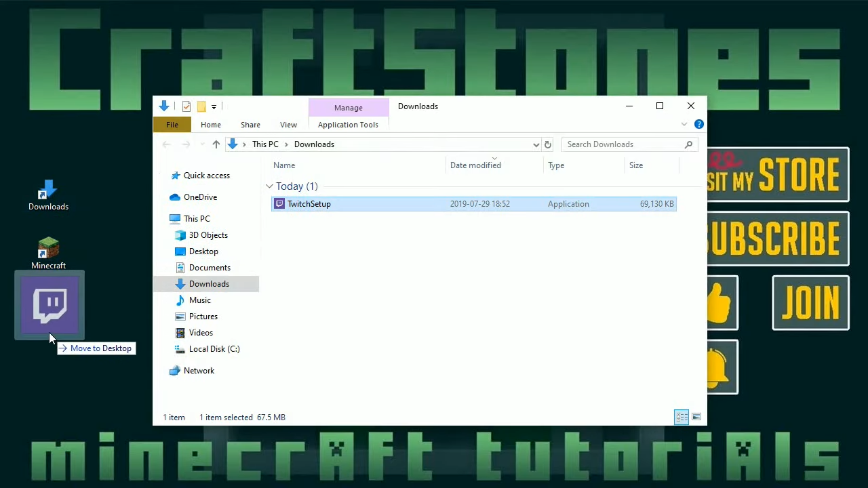868x488 pixels.
Task: Click the search magnifier icon
Action: point(688,144)
